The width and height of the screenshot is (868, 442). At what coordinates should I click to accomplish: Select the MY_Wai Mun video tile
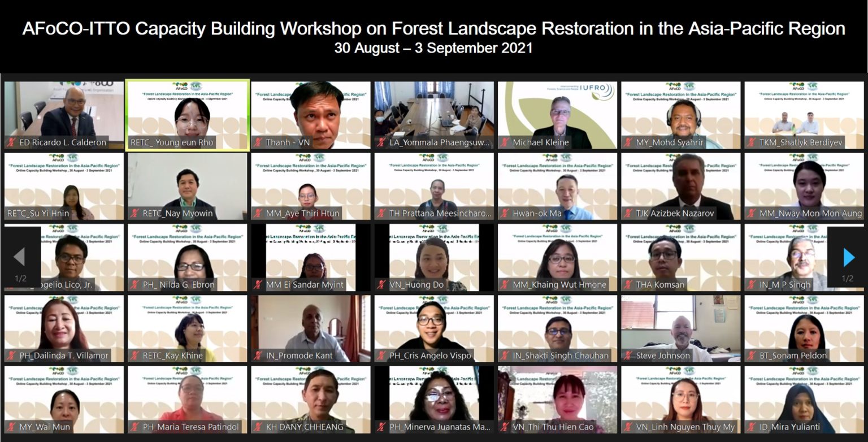click(x=64, y=400)
